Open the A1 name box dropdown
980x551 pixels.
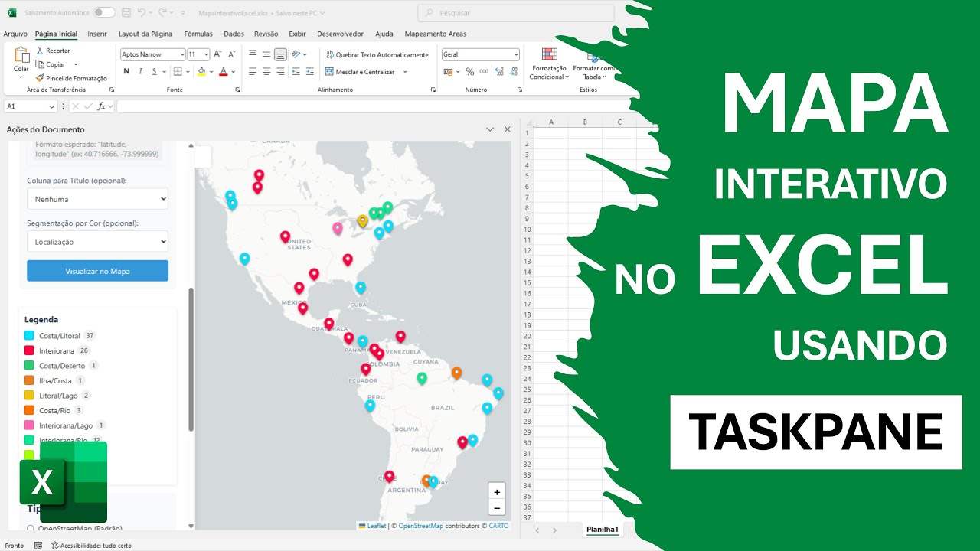coord(52,106)
